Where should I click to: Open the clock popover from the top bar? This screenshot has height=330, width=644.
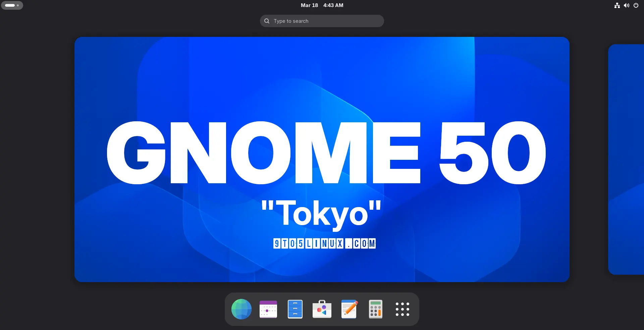pyautogui.click(x=322, y=5)
